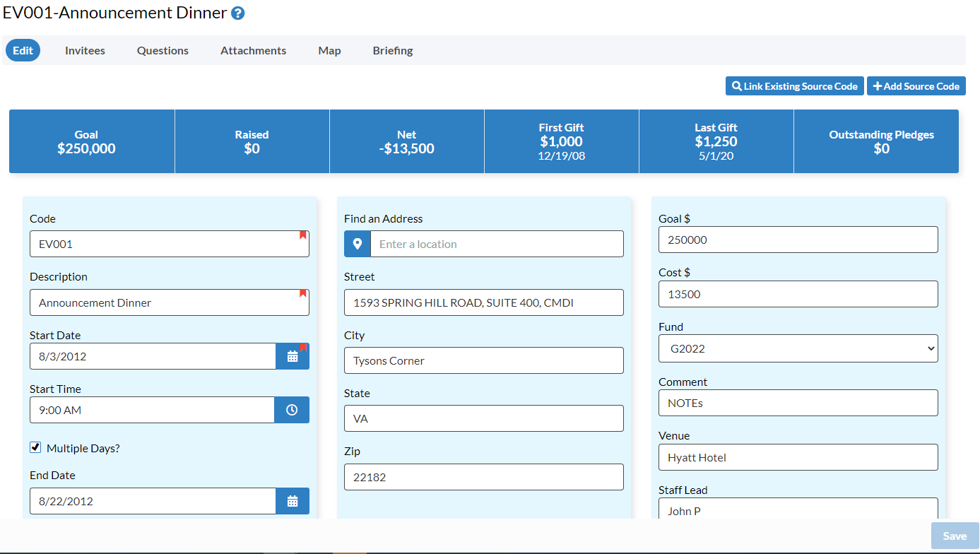Click the Goal $ field 250000

pyautogui.click(x=798, y=240)
